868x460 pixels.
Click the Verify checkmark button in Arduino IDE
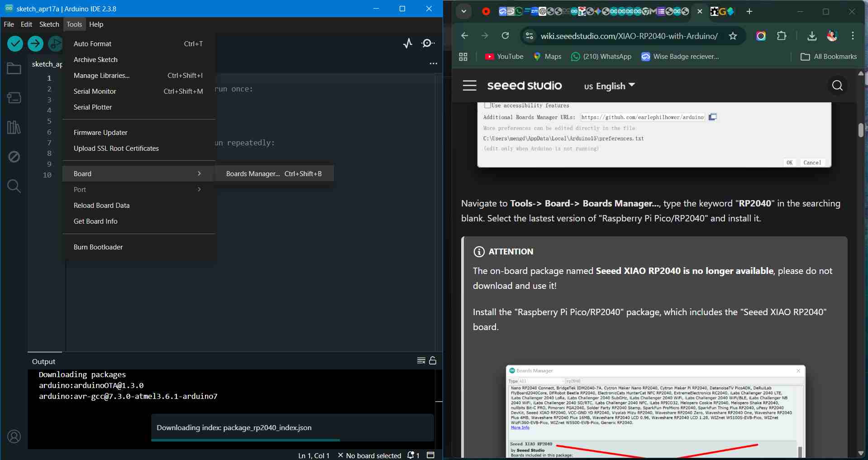[x=15, y=43]
